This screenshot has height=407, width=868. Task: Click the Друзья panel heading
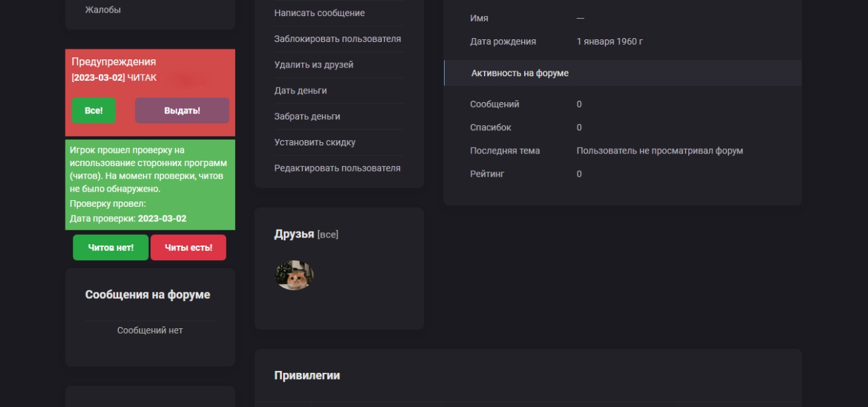pos(294,234)
